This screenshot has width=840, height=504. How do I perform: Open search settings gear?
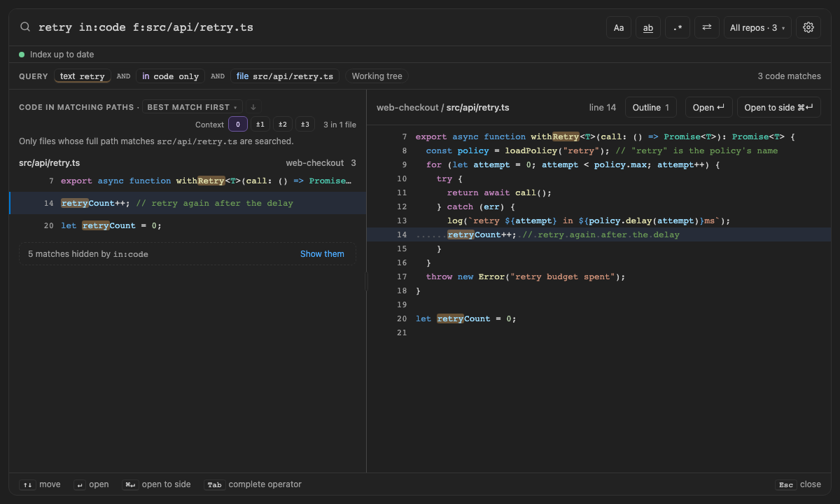(x=808, y=27)
